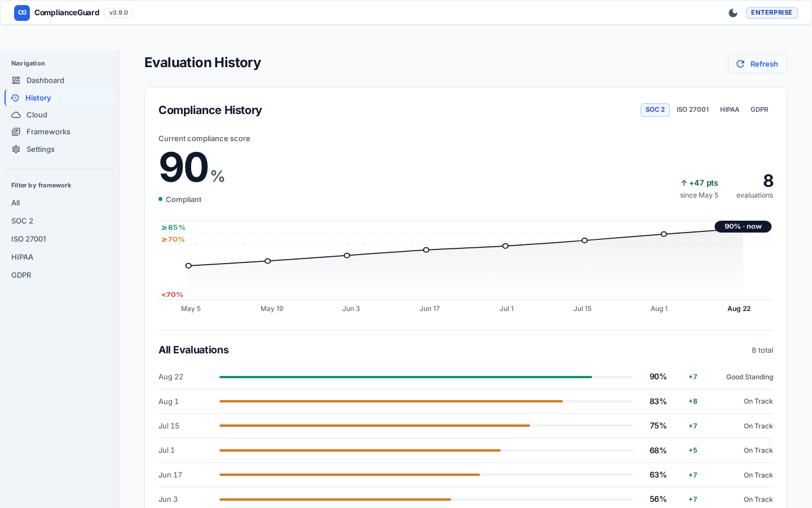Click the Jul 1 chart data point
The width and height of the screenshot is (812, 508).
pos(505,246)
